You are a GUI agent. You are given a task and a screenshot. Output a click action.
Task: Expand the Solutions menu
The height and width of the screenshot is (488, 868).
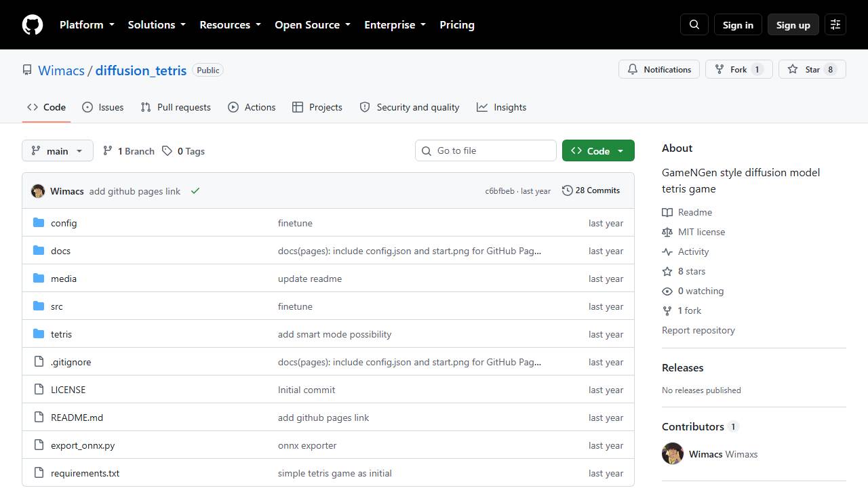pos(157,24)
